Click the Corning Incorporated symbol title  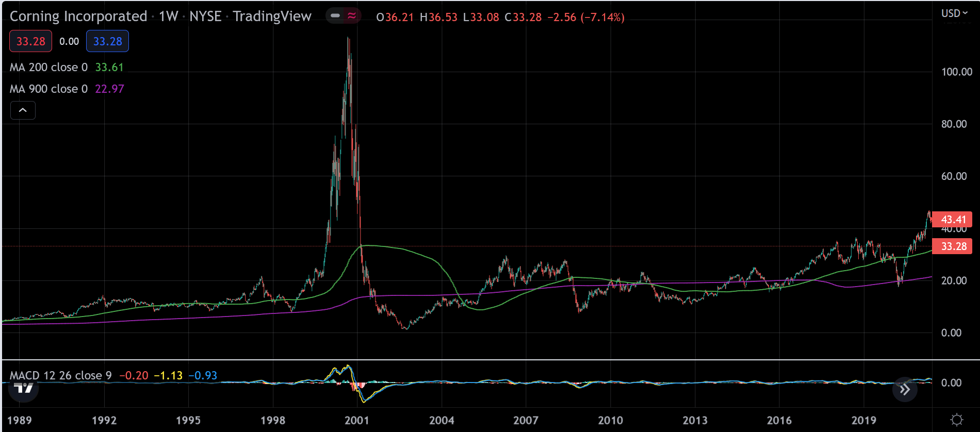click(78, 16)
